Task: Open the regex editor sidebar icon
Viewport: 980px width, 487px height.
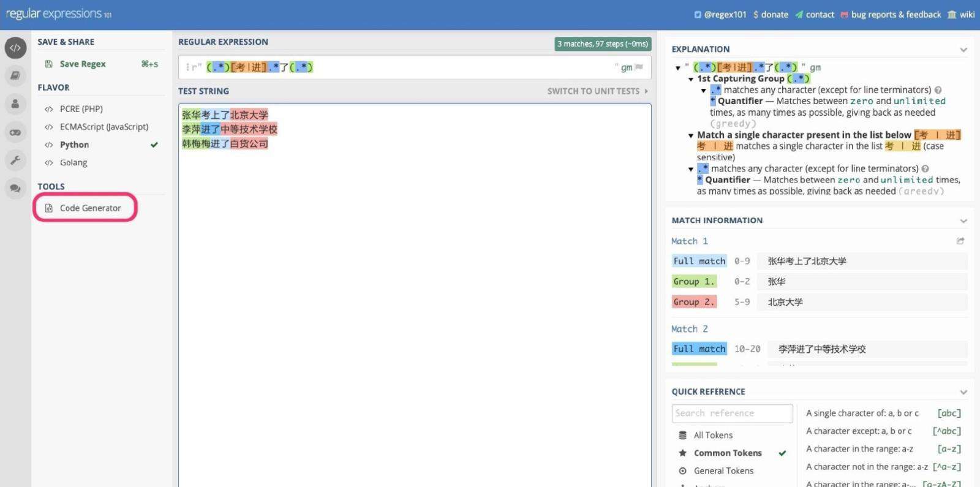Action: pos(15,48)
